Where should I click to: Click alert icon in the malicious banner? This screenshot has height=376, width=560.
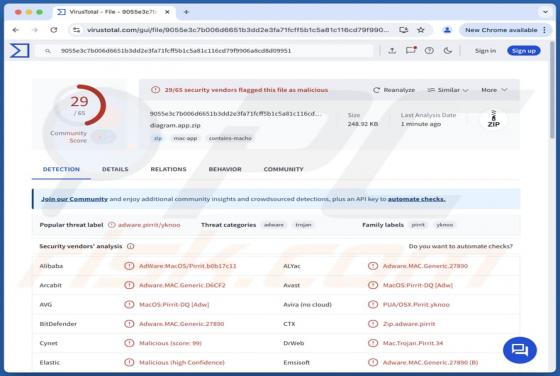tap(155, 90)
